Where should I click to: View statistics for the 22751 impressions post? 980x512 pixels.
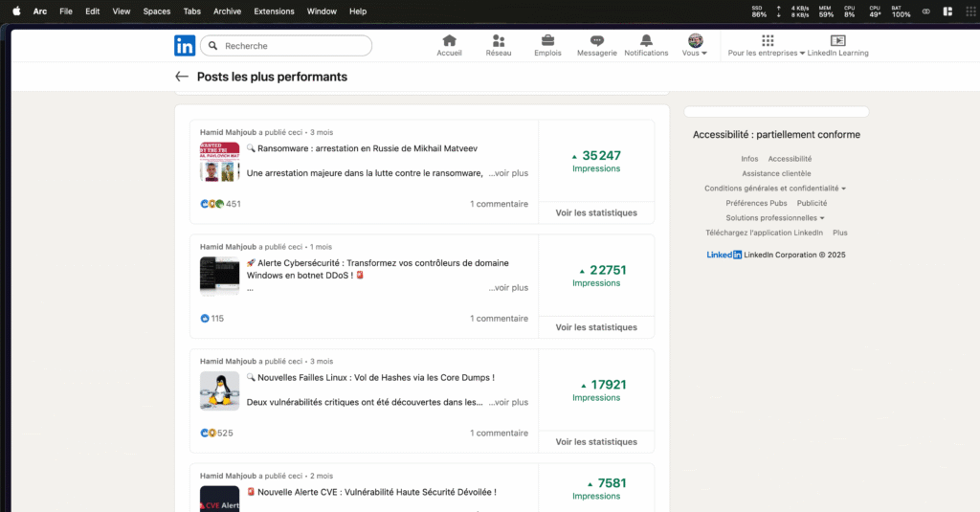pyautogui.click(x=596, y=327)
